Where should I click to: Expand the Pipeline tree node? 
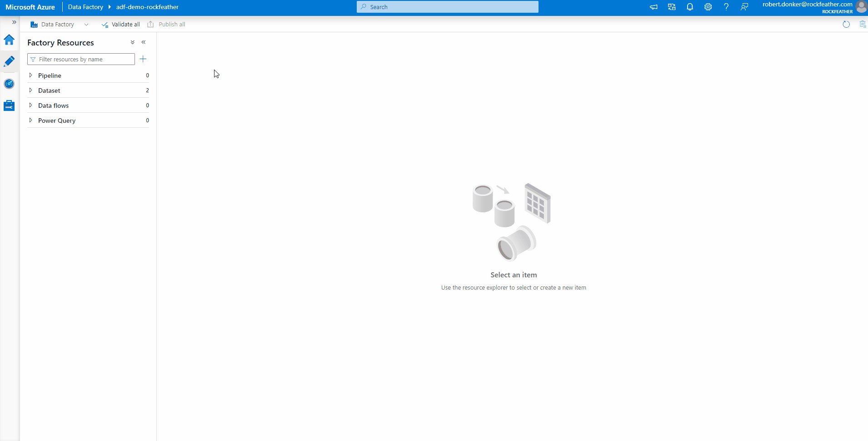(30, 75)
